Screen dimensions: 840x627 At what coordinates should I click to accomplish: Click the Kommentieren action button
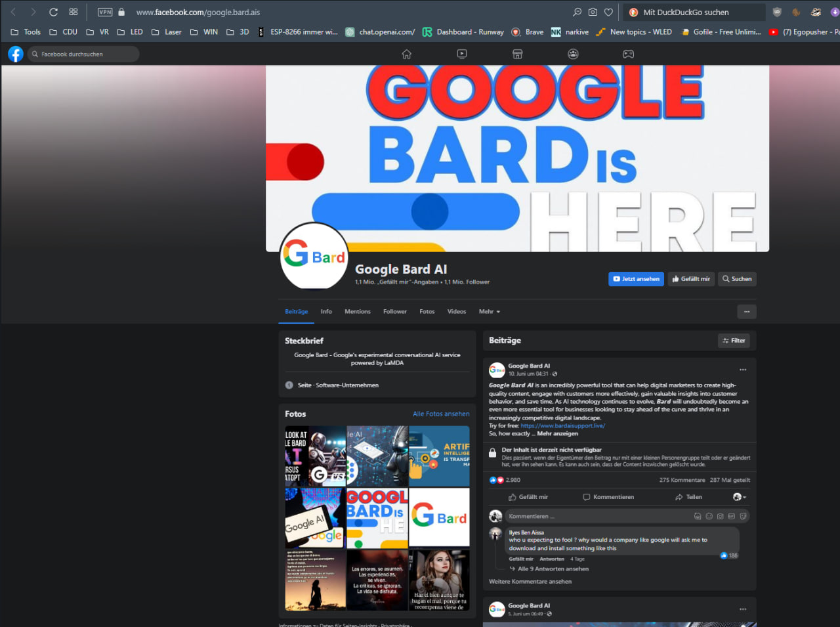coord(608,497)
